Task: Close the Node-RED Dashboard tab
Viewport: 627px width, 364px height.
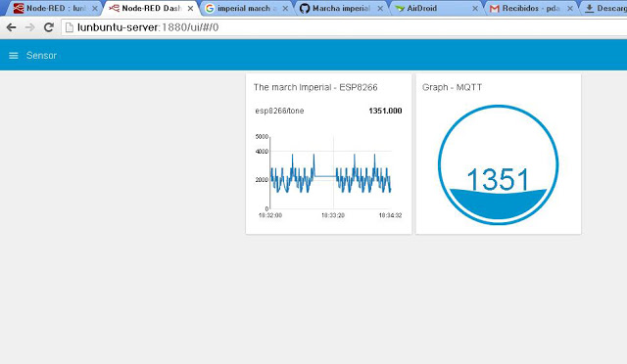Action: [x=190, y=9]
